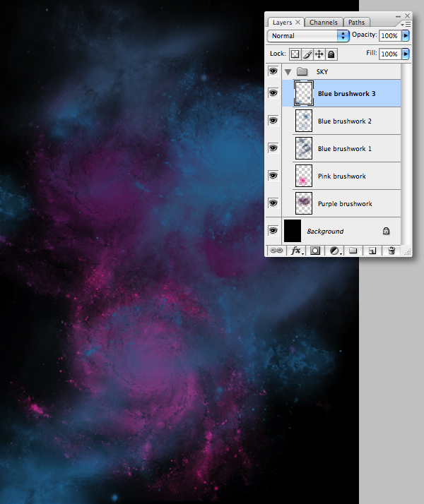Create a new layer

tap(372, 251)
